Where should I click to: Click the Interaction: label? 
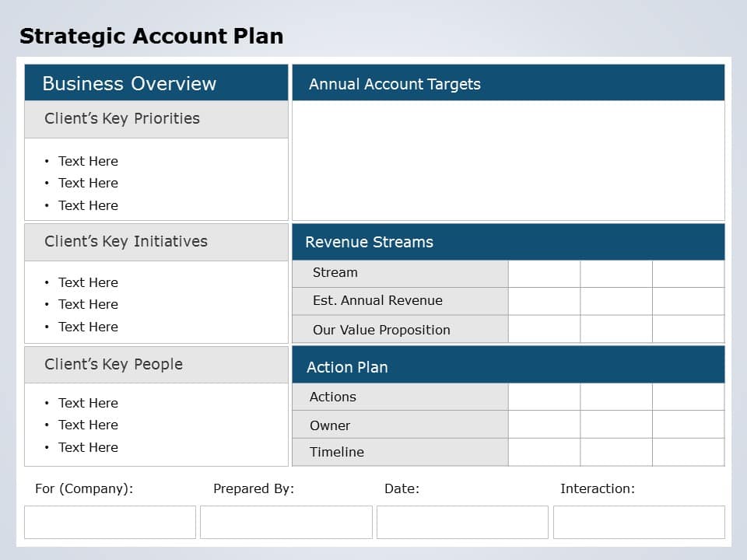(x=598, y=488)
